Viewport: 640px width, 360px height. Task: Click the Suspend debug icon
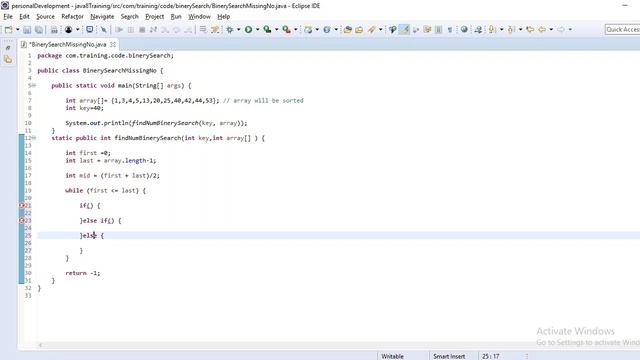(131, 29)
